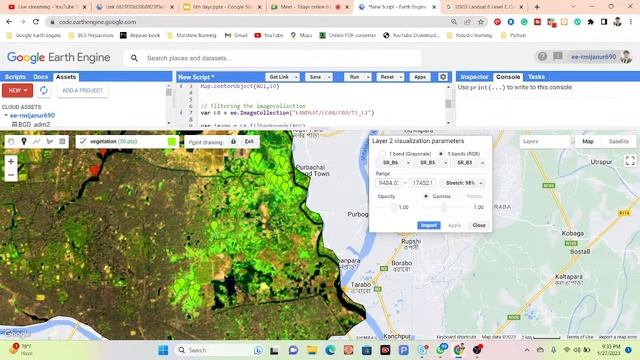Click ADD A PROJECT button
Image resolution: width=640 pixels, height=360 pixels.
click(82, 90)
